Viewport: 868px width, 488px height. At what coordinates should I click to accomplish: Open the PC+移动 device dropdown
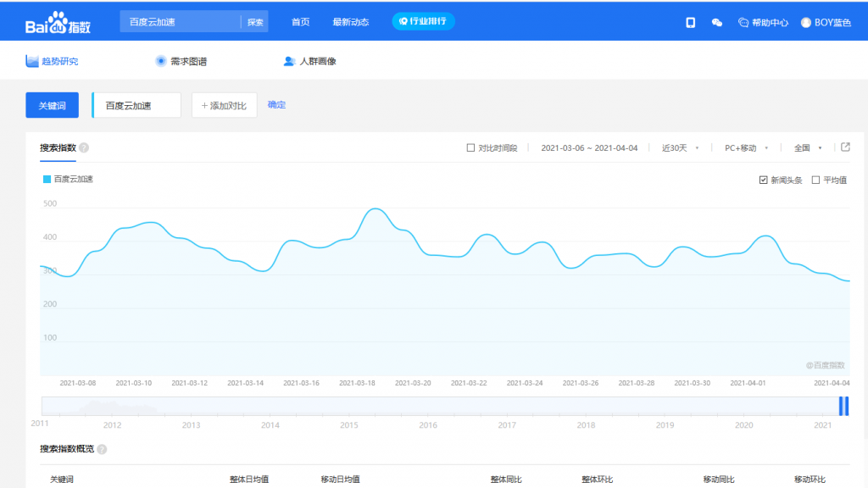[x=746, y=147]
